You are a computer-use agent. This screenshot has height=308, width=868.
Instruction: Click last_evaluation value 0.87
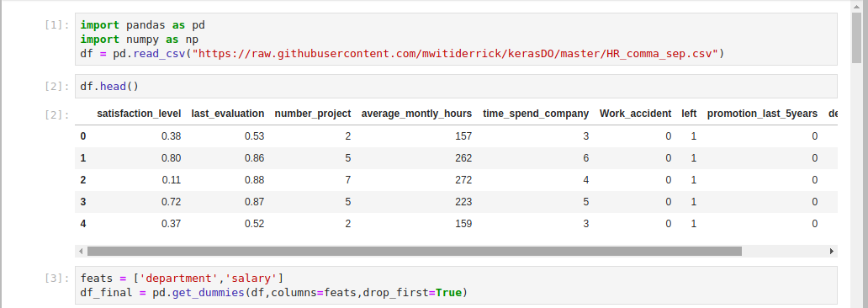point(255,202)
